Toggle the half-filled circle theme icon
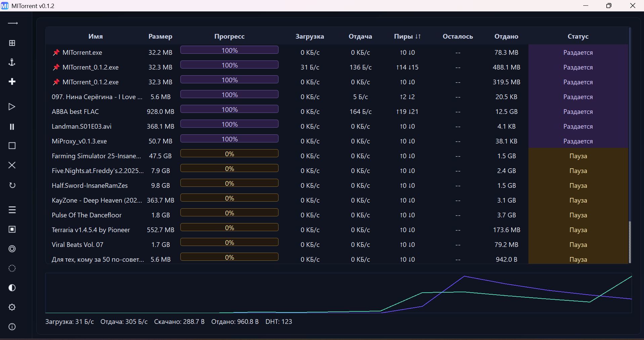Image resolution: width=644 pixels, height=340 pixels. (x=12, y=288)
